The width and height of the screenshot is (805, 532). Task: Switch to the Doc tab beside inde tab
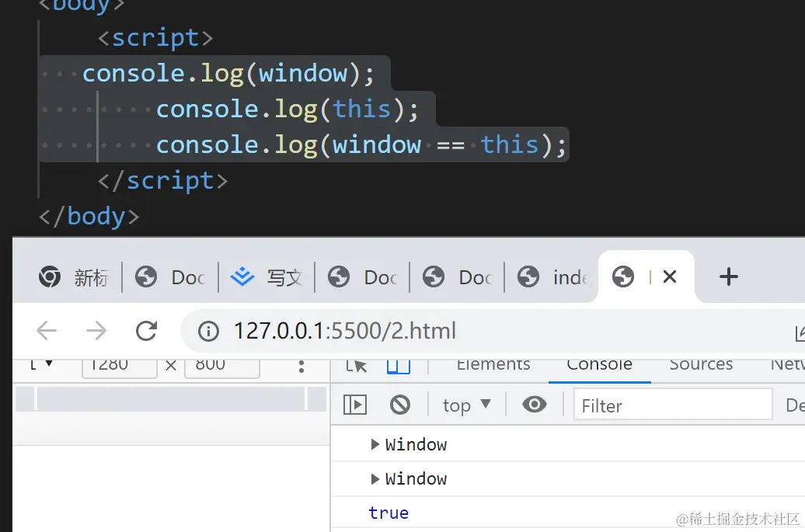458,277
